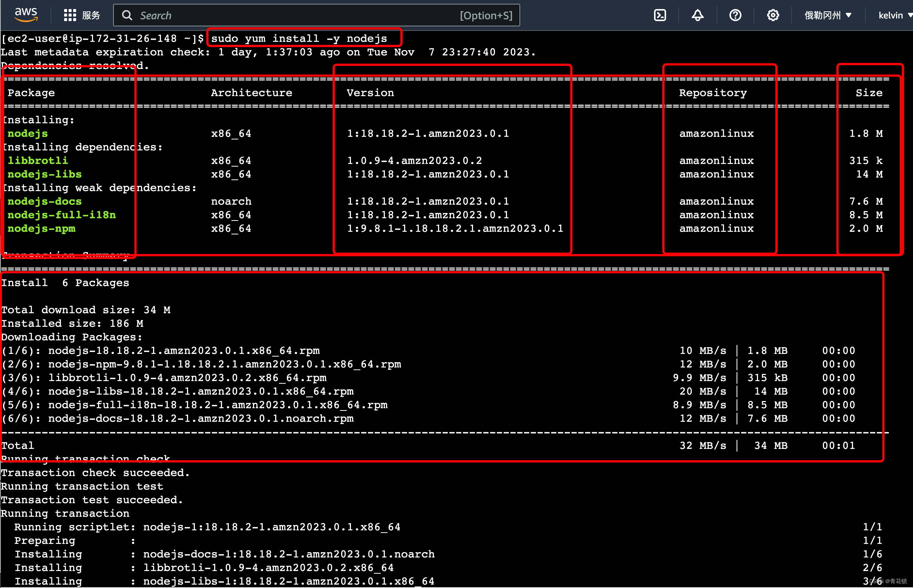Click the 'nodejs-full-i18n' package name
913x588 pixels.
[x=61, y=215]
